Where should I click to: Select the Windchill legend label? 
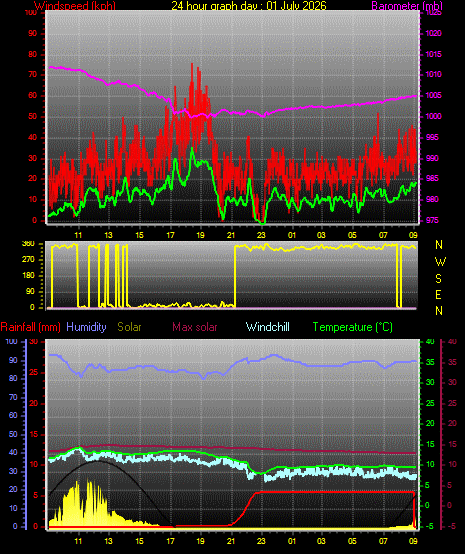[267, 327]
